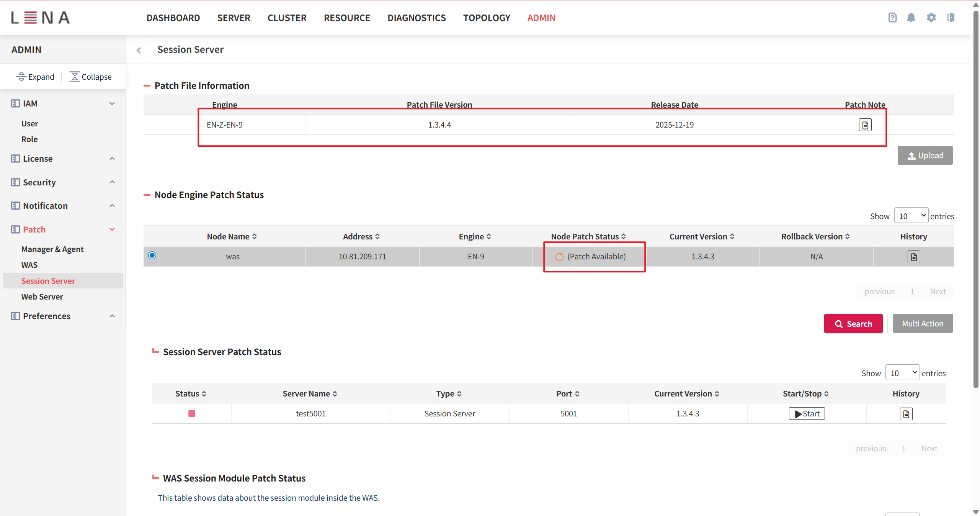This screenshot has width=980, height=516.
Task: Open session server Show entries dropdown
Action: (x=902, y=373)
